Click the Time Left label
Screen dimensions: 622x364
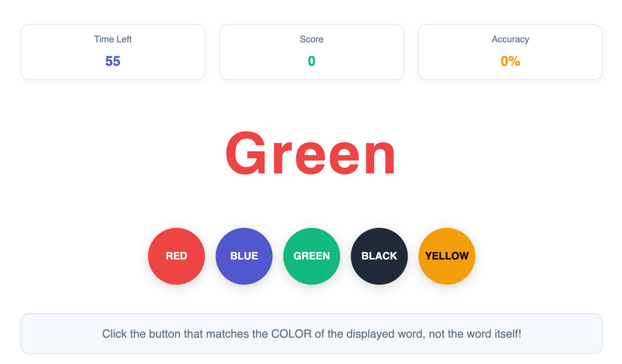pyautogui.click(x=113, y=39)
